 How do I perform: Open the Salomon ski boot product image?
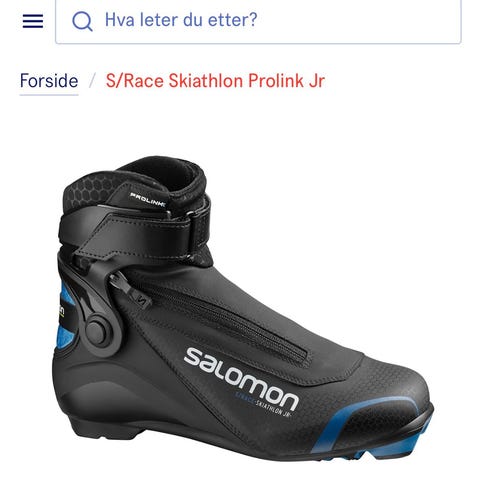[243, 308]
